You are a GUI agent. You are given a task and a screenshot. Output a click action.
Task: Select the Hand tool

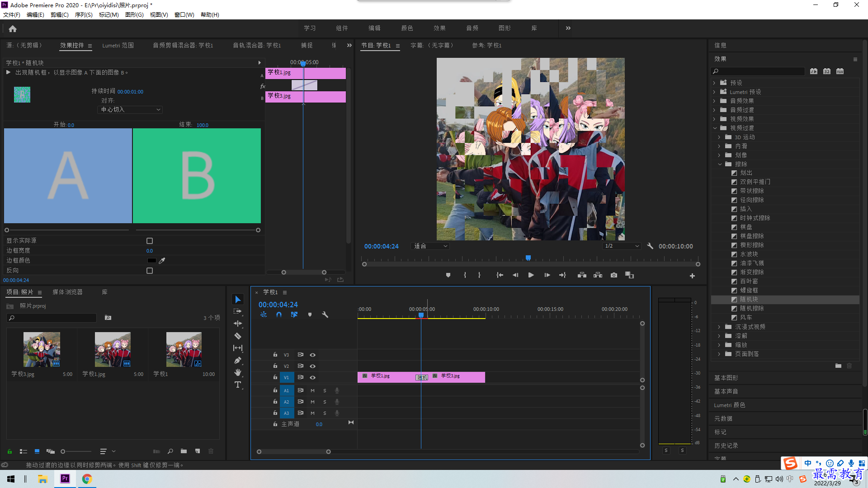pyautogui.click(x=238, y=372)
